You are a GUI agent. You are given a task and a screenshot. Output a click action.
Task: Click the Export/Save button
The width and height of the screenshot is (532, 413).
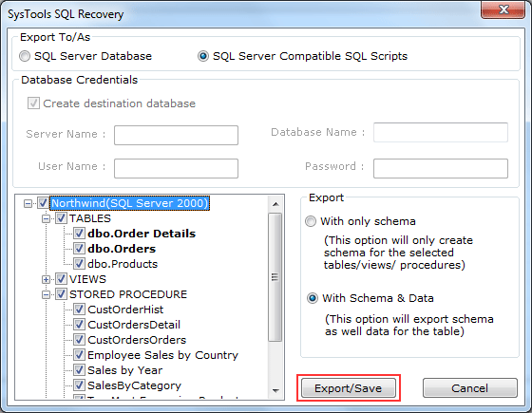coord(349,388)
